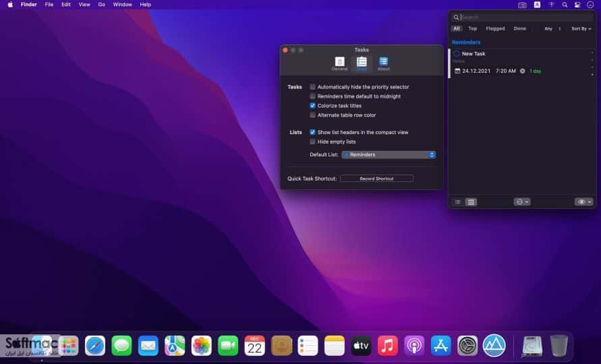Open the Edit menu

[66, 5]
